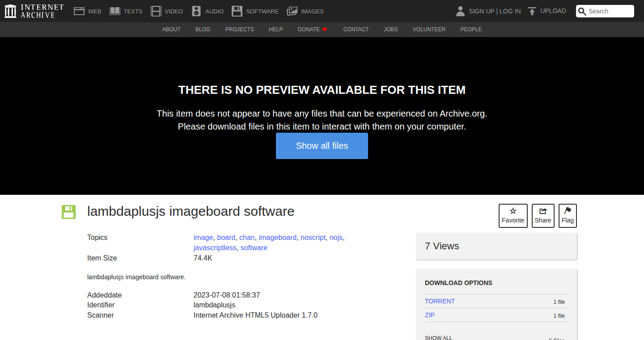This screenshot has height=340, width=644.
Task: Open the 'software' topic tag
Action: [x=254, y=248]
